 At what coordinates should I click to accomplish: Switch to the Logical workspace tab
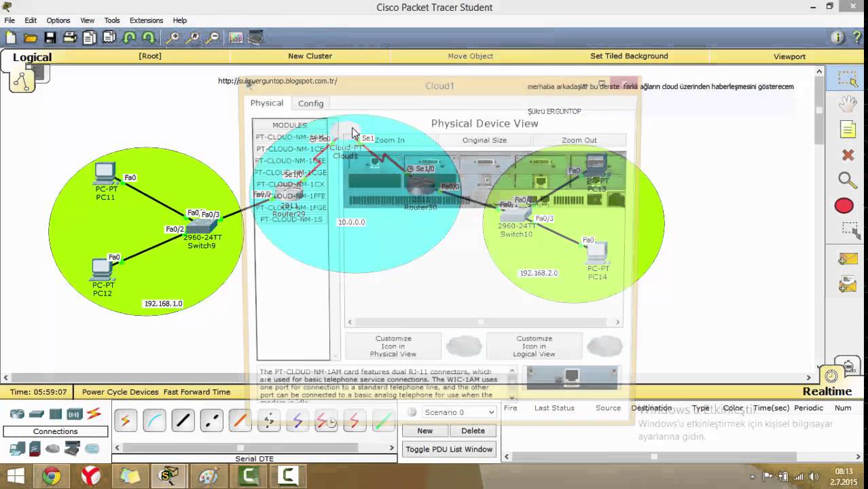(x=32, y=57)
